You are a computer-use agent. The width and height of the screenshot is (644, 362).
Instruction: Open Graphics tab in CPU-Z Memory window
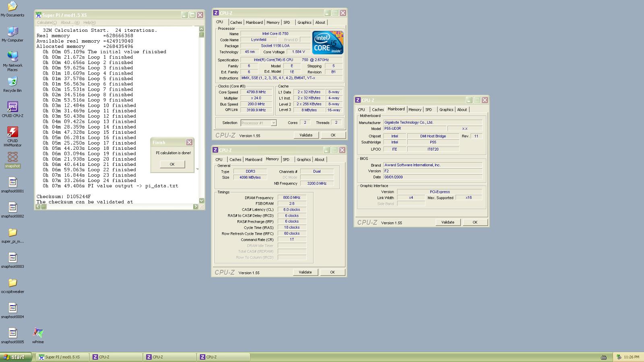[x=303, y=160]
